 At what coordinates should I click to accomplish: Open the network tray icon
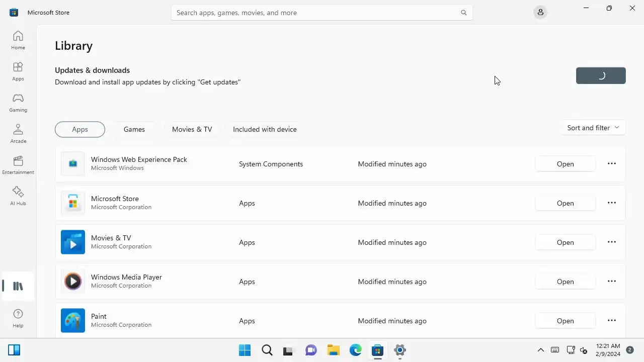(571, 350)
